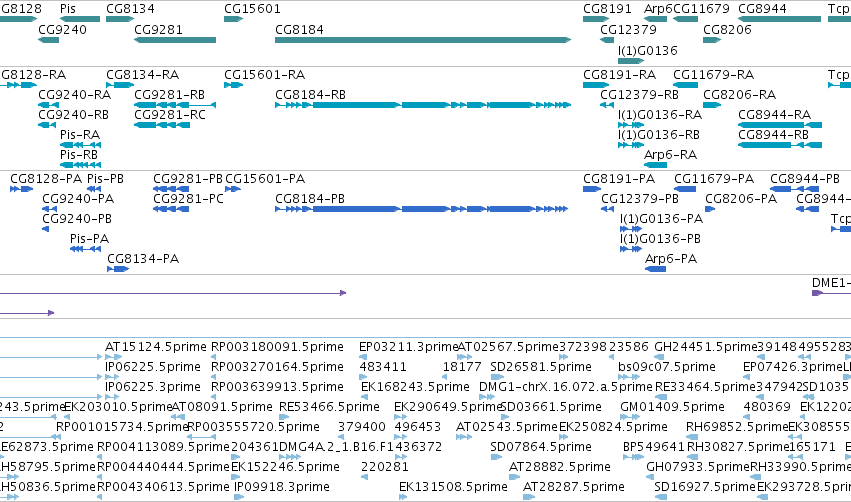Click the CG8944-PB protein label

point(805,179)
